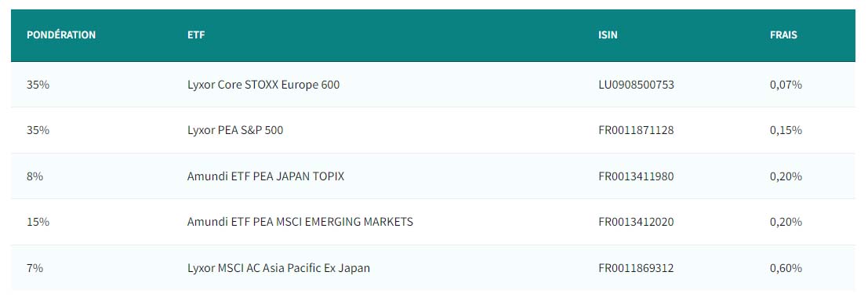Viewport: 868px width, 301px height.
Task: Click the ISIN column header
Action: pos(608,34)
